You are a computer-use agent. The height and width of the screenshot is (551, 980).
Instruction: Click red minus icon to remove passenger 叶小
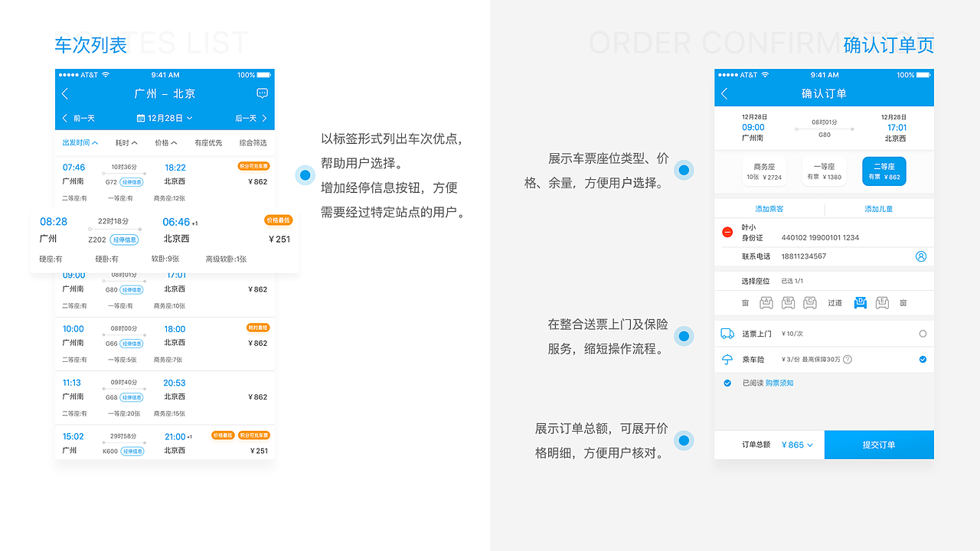727,231
